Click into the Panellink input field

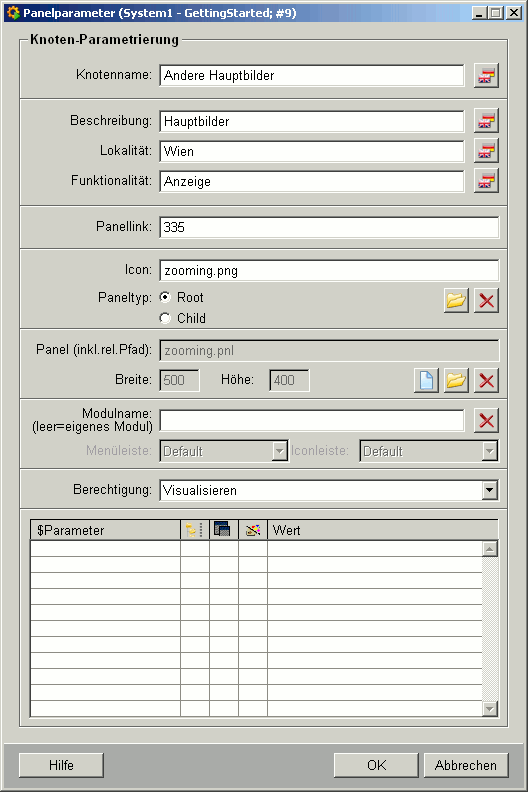point(329,227)
